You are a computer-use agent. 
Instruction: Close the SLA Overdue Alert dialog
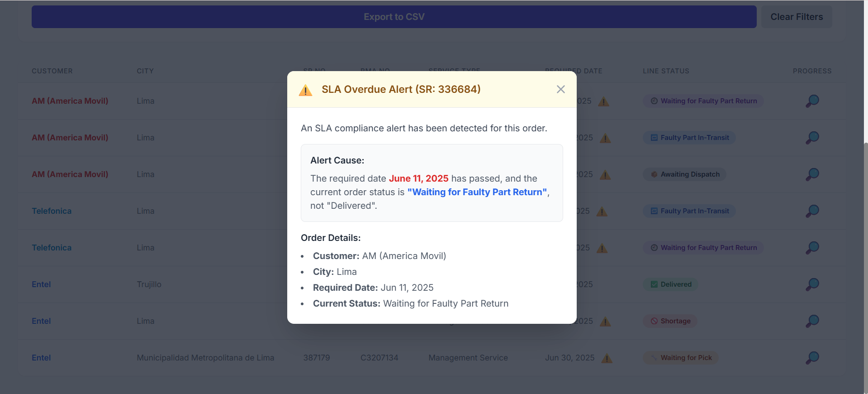pos(560,89)
